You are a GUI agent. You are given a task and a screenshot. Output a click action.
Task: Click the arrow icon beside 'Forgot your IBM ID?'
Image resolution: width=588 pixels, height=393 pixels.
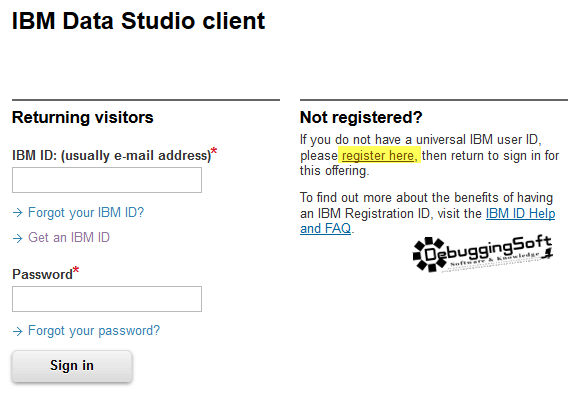[x=18, y=213]
